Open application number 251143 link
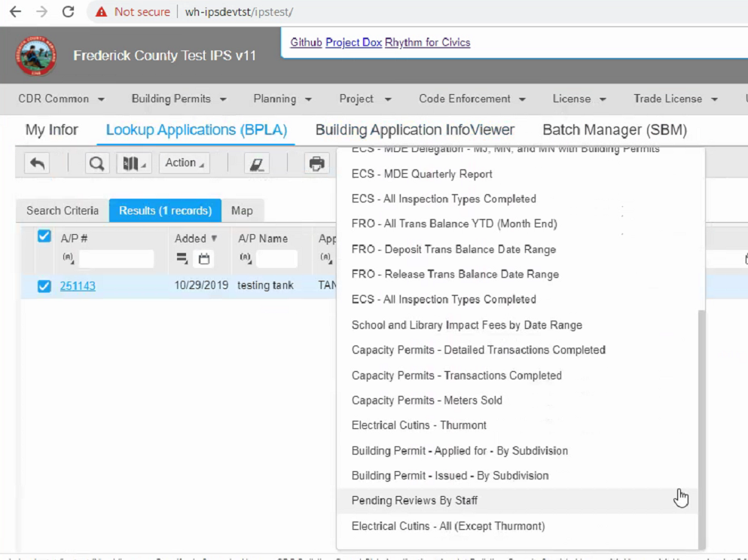748x560 pixels. pyautogui.click(x=78, y=285)
